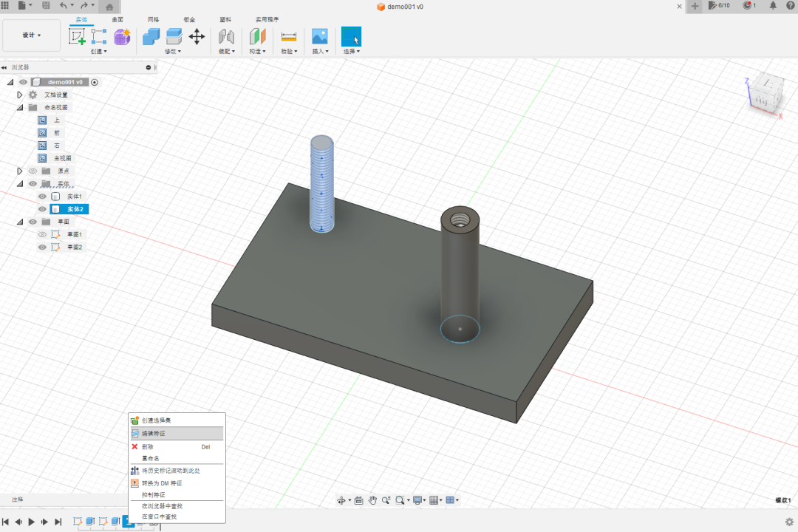Open the 构造 dropdown menu
The height and width of the screenshot is (532, 798).
click(x=258, y=52)
